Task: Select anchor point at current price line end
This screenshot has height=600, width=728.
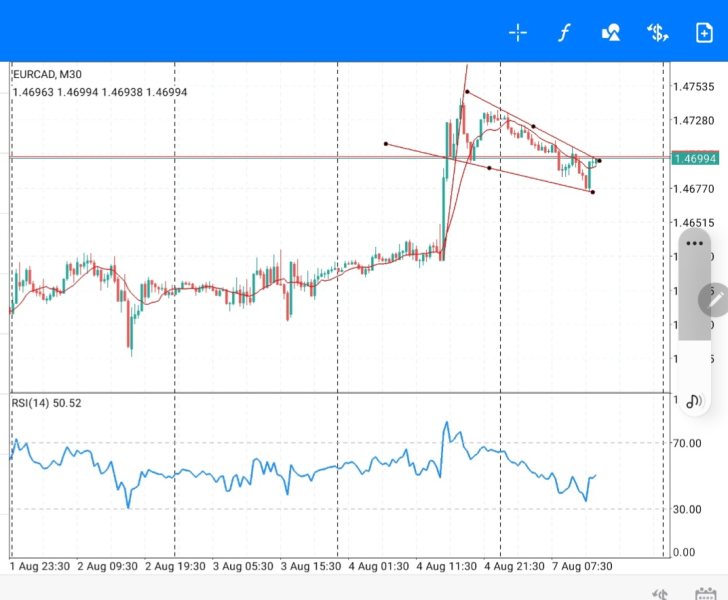Action: [x=599, y=161]
